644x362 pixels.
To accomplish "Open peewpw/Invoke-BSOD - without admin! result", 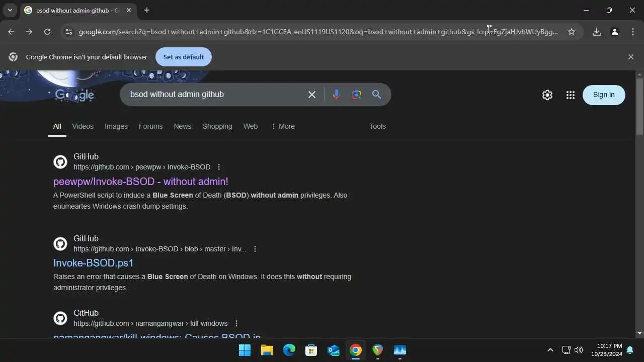I will (141, 182).
